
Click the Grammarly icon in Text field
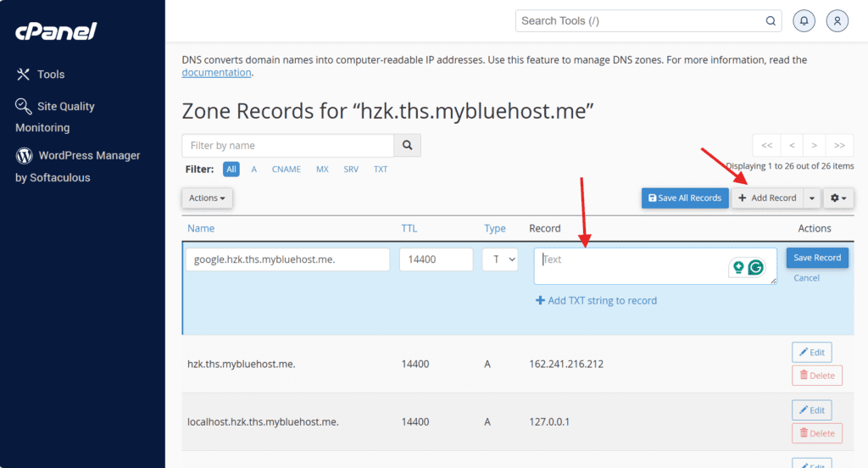(x=754, y=267)
